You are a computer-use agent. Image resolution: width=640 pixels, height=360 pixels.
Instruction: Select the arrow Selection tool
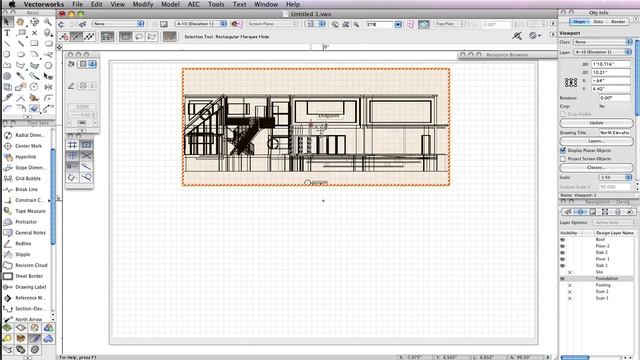pyautogui.click(x=7, y=22)
